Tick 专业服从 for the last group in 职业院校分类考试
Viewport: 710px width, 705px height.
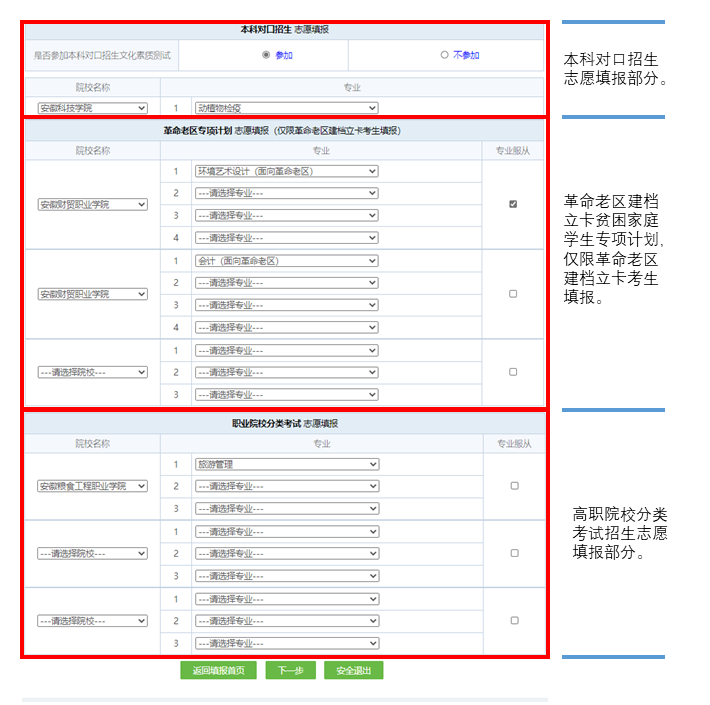tap(514, 621)
